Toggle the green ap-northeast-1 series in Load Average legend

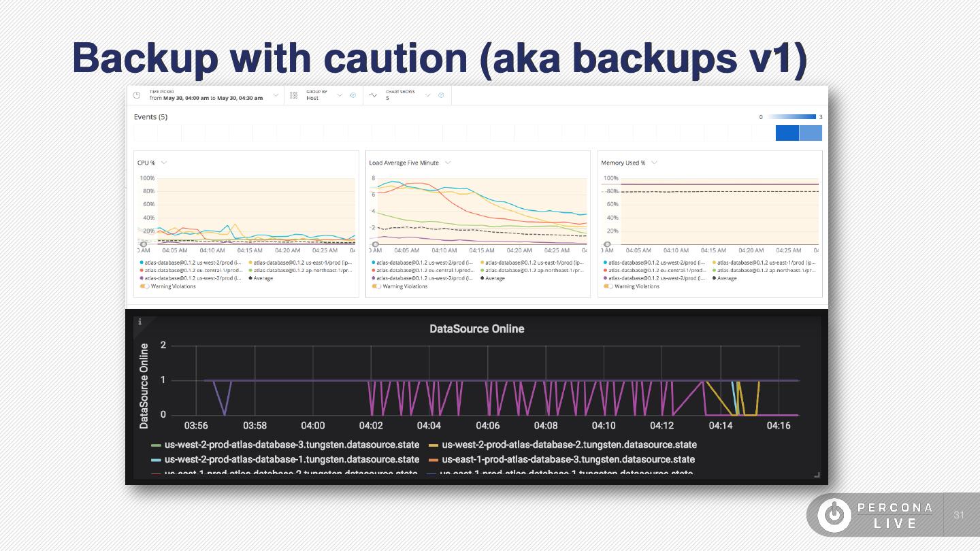coord(533,270)
